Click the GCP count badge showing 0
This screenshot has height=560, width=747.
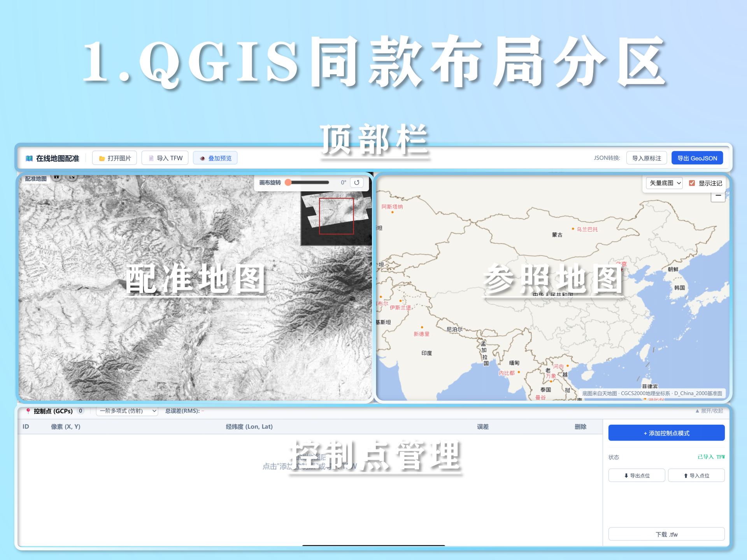tap(81, 411)
